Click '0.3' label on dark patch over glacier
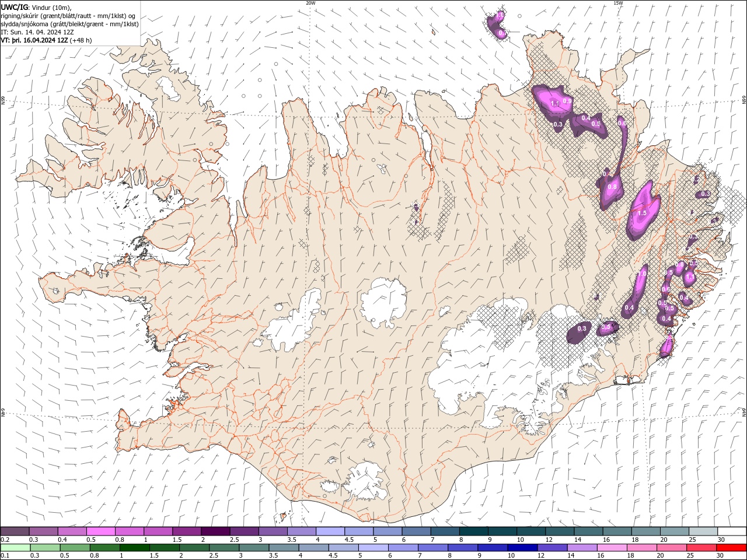The width and height of the screenshot is (747, 560). [582, 329]
